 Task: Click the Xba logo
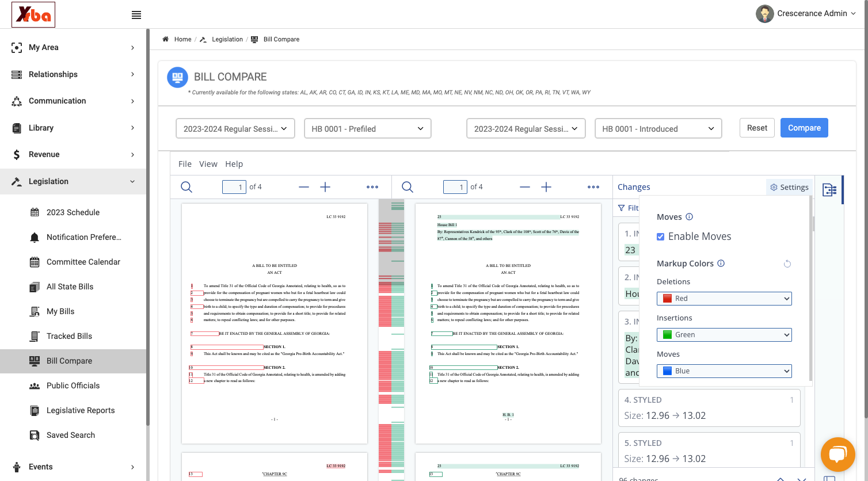point(33,14)
